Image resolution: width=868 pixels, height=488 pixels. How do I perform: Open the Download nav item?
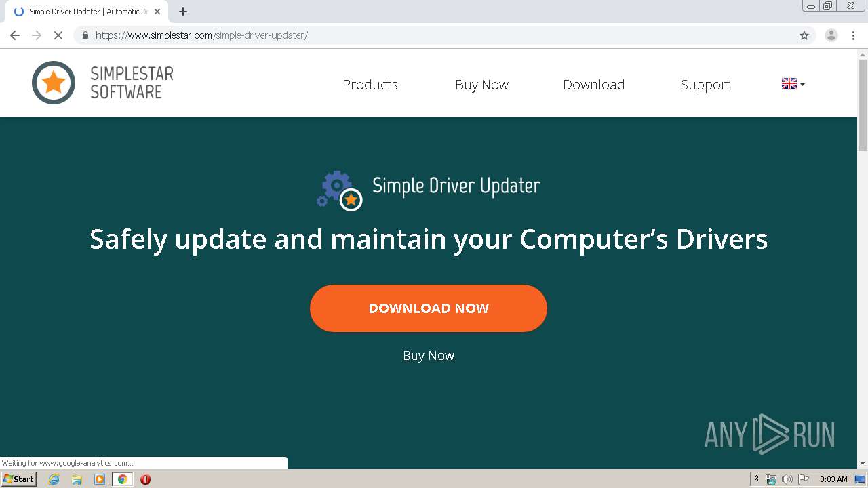[x=594, y=85]
